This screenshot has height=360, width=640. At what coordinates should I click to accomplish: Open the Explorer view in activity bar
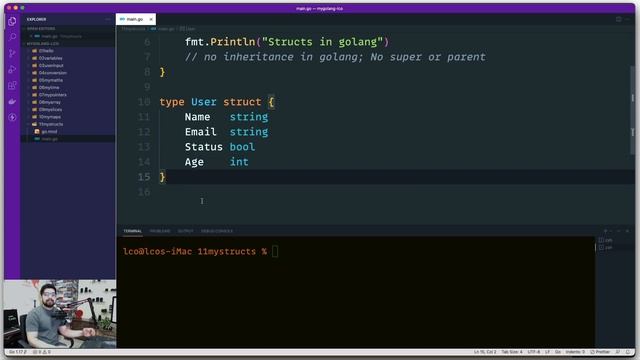12,22
